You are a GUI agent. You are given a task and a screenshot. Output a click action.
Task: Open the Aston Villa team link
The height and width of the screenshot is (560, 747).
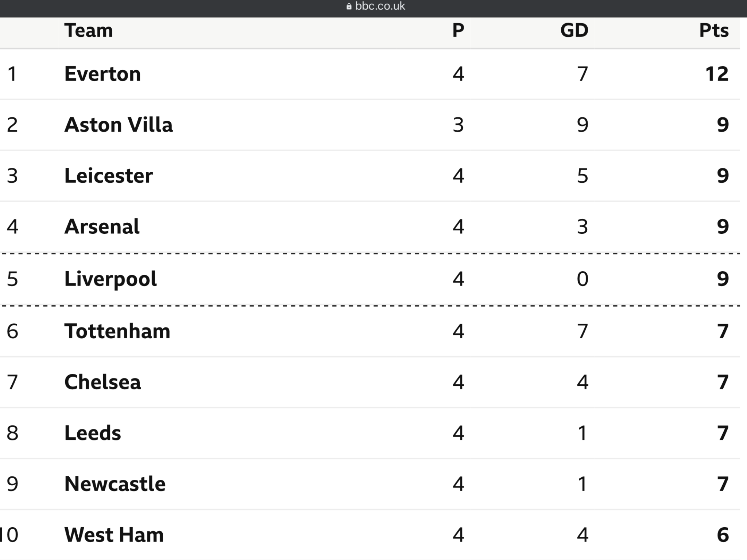pos(119,125)
